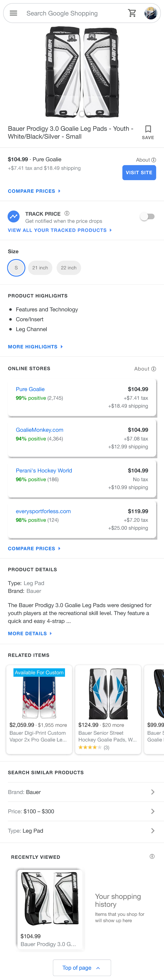Click the About info icon near price
The image size is (164, 980).
click(x=154, y=160)
